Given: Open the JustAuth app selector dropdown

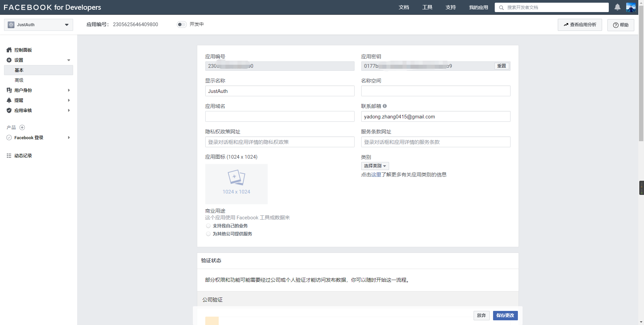Looking at the screenshot, I should 39,25.
